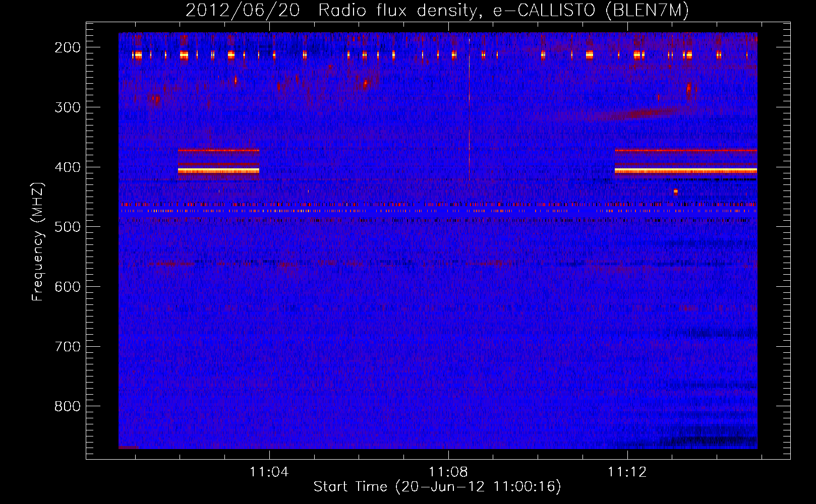816x504 pixels.
Task: Click the small bright spot near 440 MHz
Action: (x=676, y=192)
